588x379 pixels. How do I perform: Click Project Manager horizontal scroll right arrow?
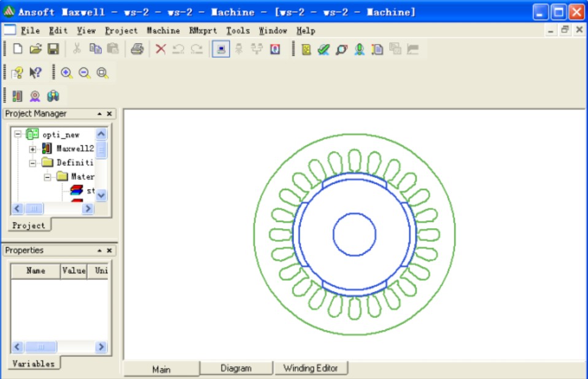(88, 209)
